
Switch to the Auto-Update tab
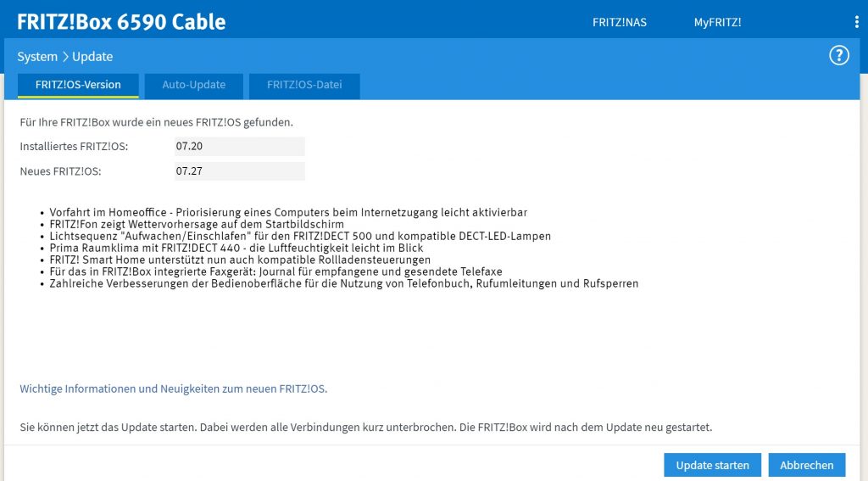pos(194,86)
